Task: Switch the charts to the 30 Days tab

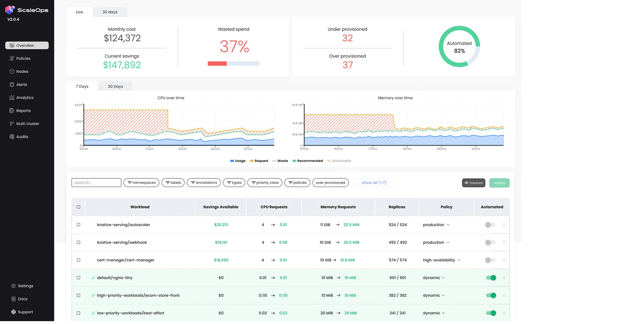Action: click(x=116, y=87)
